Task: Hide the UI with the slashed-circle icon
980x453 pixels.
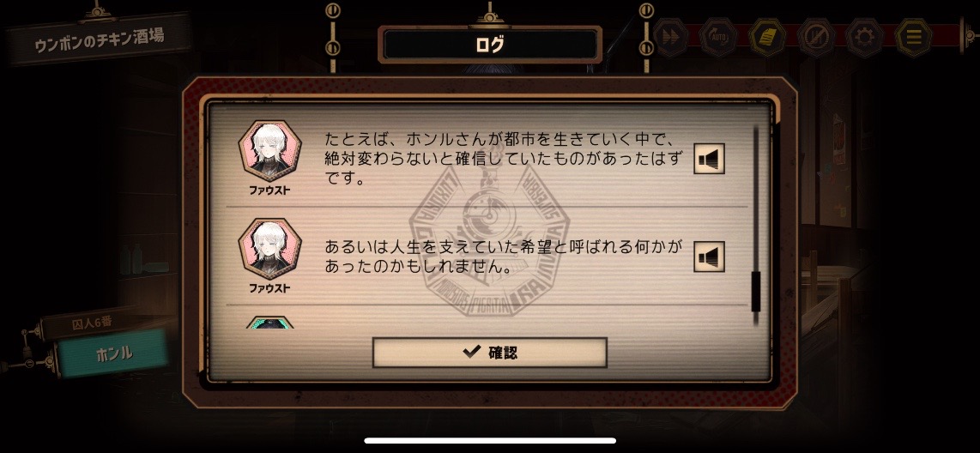Action: [816, 37]
